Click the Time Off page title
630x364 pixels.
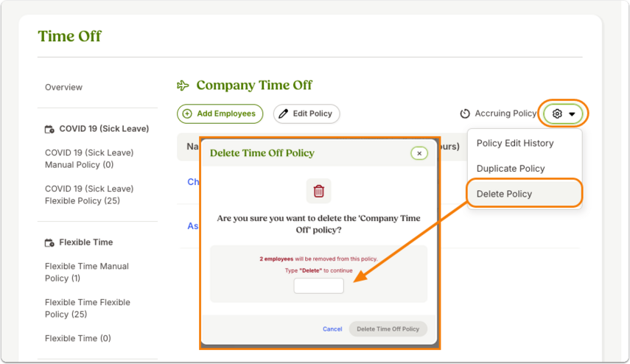[69, 36]
